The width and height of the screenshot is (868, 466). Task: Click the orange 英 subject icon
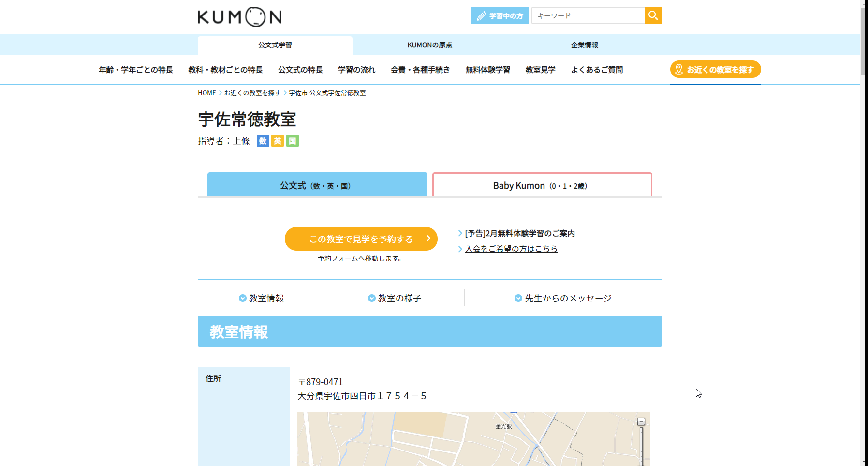278,141
